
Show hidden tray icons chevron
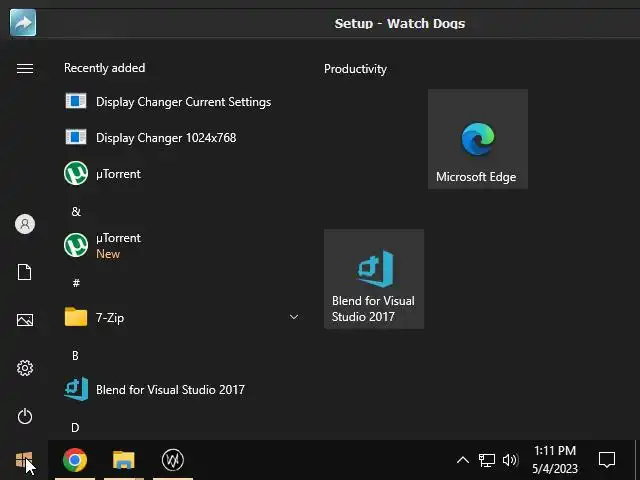[x=462, y=460]
